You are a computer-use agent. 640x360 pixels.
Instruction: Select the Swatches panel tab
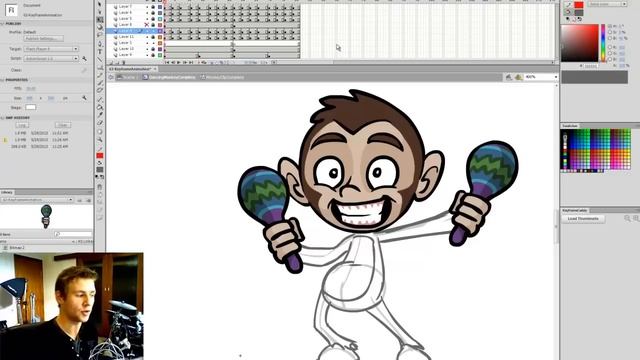tap(570, 126)
